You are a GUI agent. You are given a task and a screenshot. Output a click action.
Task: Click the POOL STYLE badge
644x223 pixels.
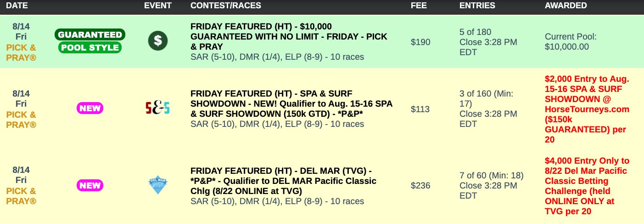click(x=90, y=47)
